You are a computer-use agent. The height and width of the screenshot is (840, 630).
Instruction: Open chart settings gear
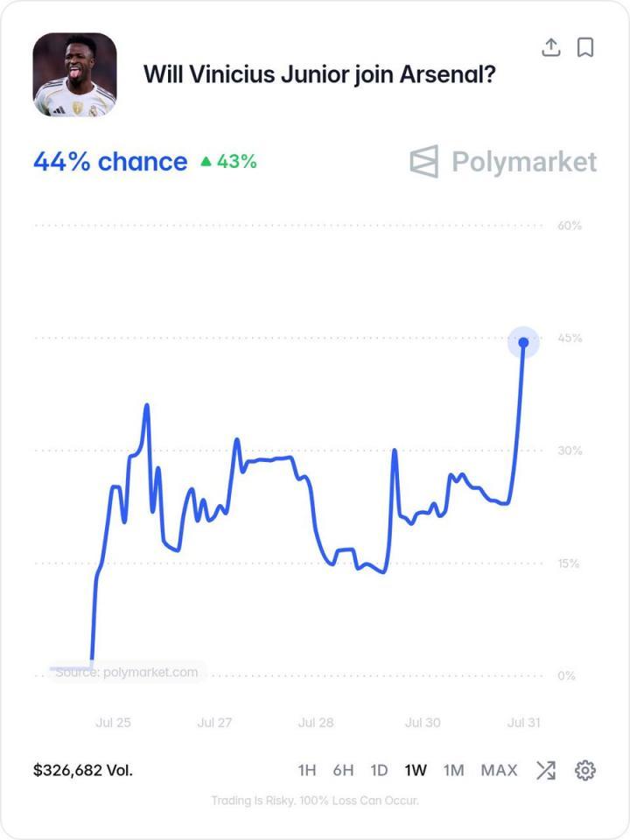tap(585, 770)
